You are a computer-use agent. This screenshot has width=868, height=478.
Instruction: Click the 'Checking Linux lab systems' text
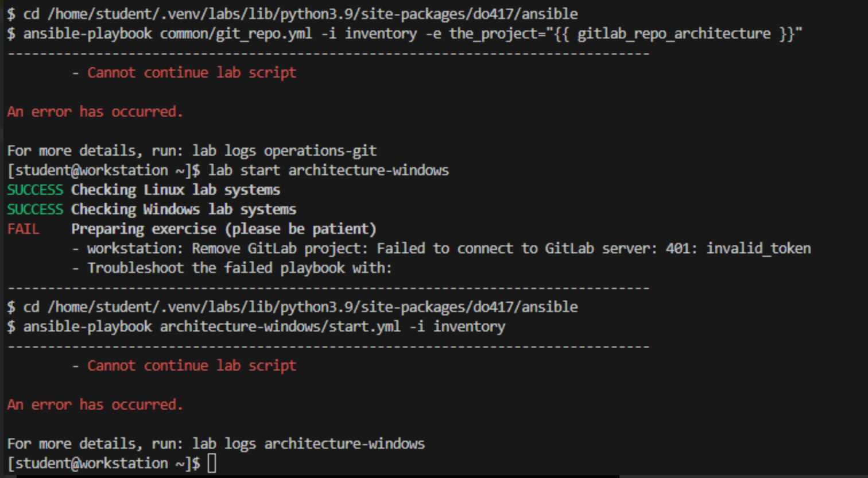pyautogui.click(x=176, y=190)
